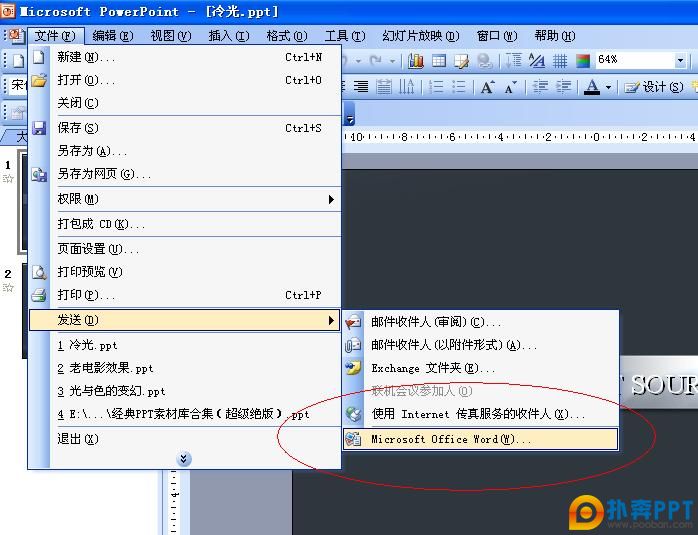The height and width of the screenshot is (535, 698).
Task: Select 另存为网页(G)... entry
Action: (184, 174)
